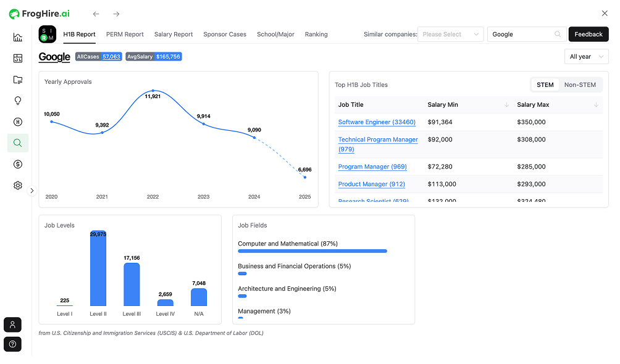Click the Feedback button

click(588, 35)
